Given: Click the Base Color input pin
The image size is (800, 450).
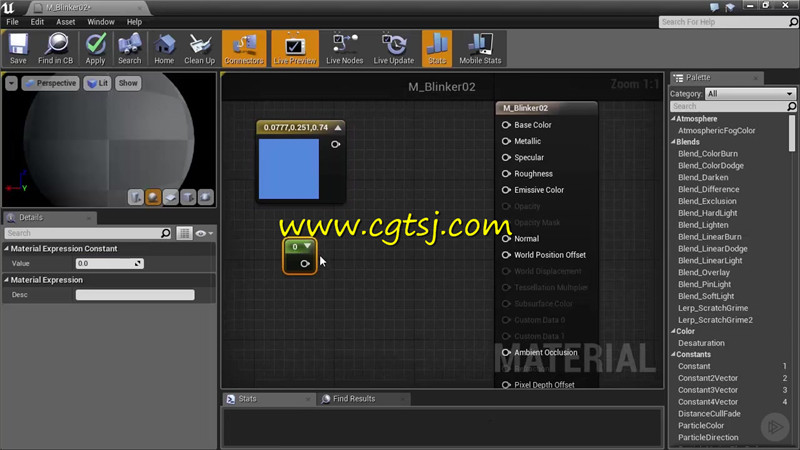Looking at the screenshot, I should pos(506,125).
